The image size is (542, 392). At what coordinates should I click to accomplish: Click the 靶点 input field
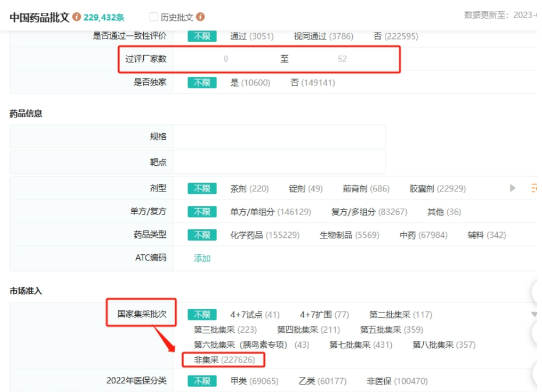pyautogui.click(x=279, y=162)
